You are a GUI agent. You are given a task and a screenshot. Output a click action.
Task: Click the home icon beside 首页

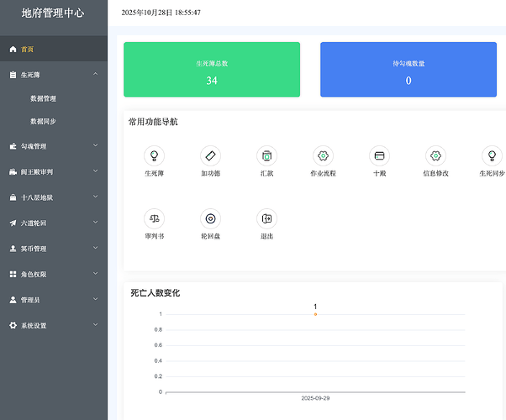point(13,49)
